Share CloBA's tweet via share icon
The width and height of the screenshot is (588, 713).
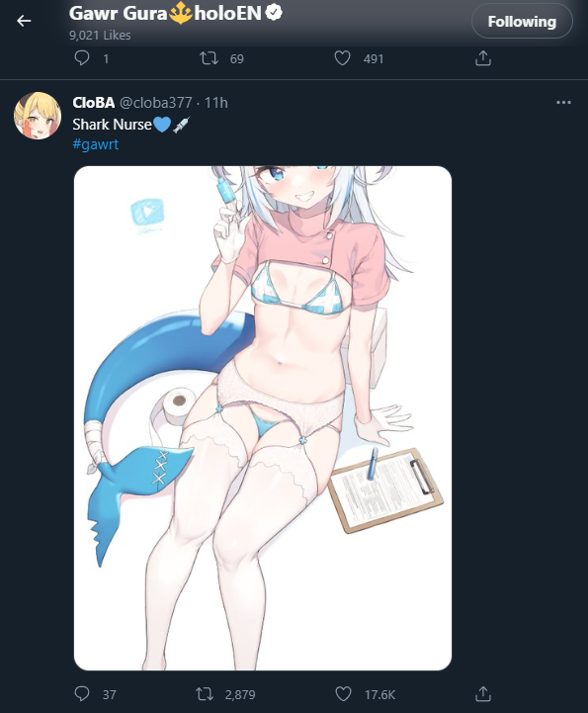483,694
